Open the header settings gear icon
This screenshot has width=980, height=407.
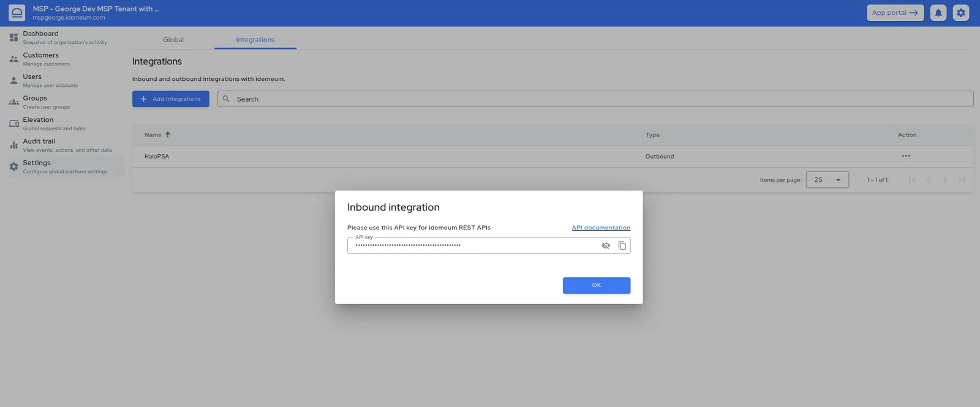coord(961,12)
